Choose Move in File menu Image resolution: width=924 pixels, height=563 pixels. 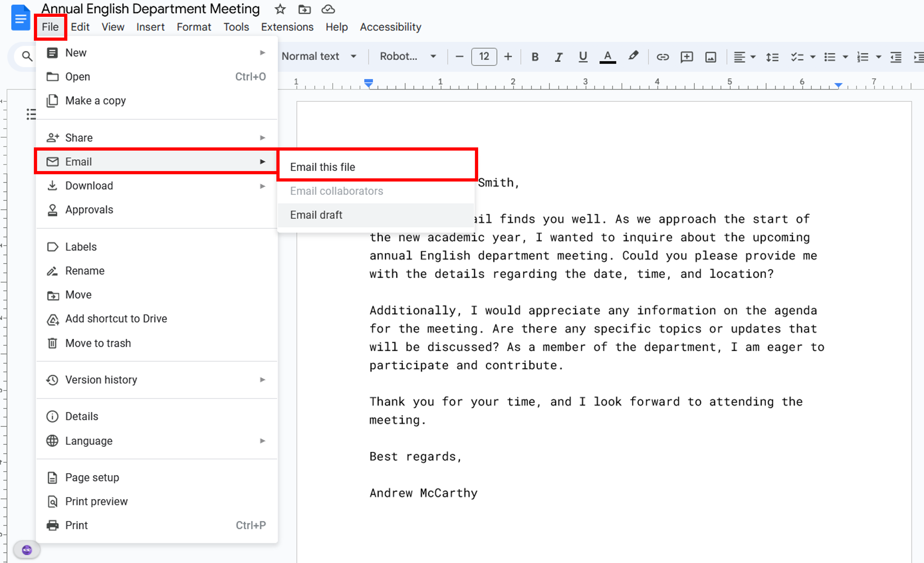(156, 295)
